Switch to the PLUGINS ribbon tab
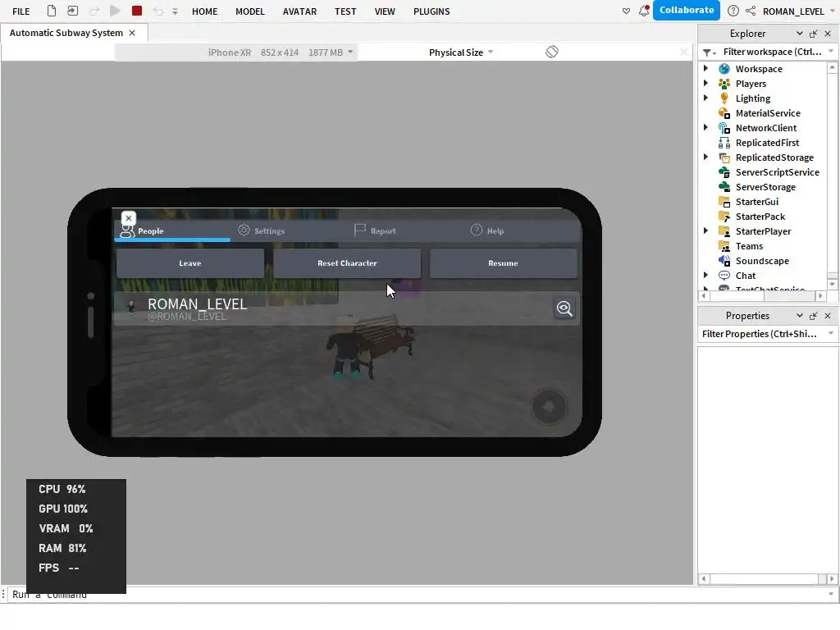Viewport: 840px width, 630px height. [x=431, y=11]
